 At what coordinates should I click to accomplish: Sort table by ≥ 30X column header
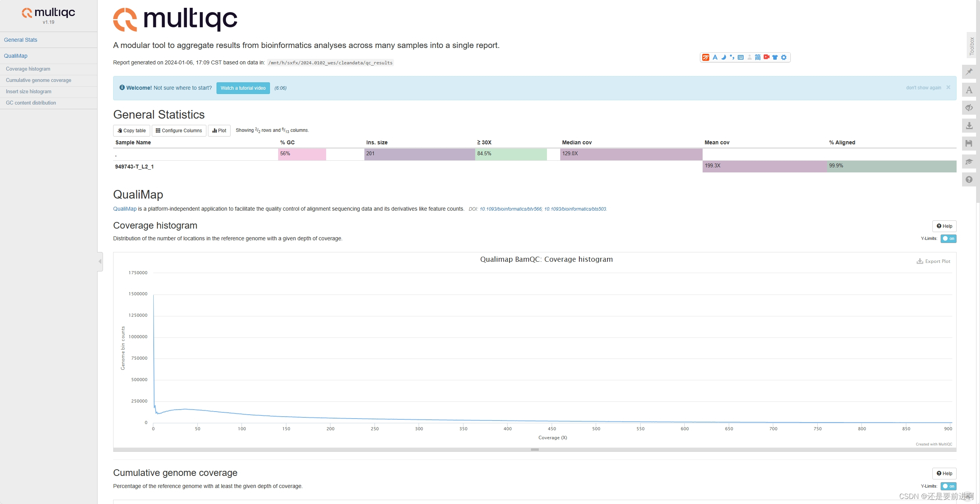484,142
